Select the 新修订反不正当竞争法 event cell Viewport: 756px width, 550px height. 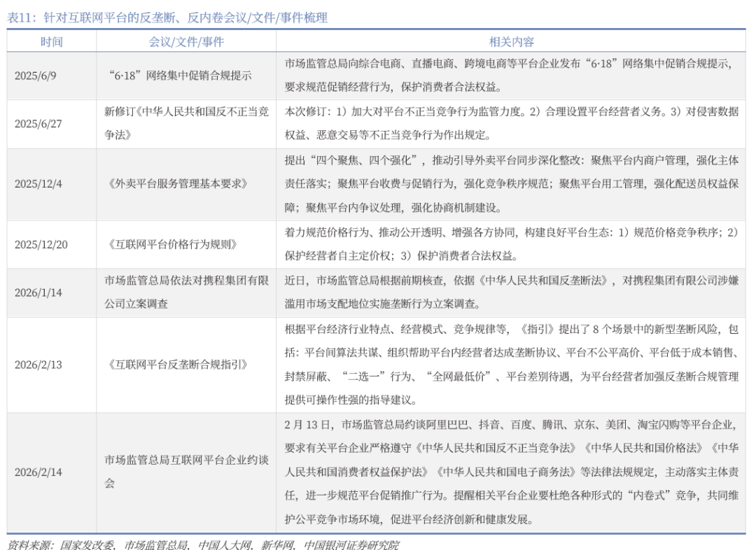(186, 123)
